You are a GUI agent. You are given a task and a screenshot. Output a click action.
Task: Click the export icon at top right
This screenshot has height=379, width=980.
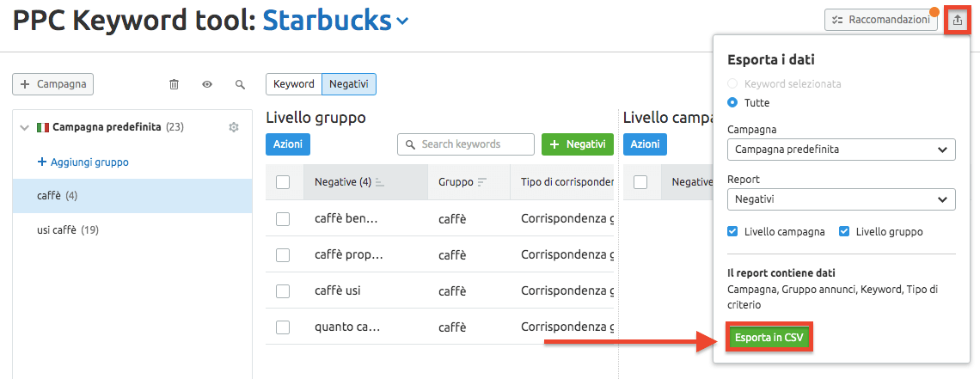pos(958,19)
